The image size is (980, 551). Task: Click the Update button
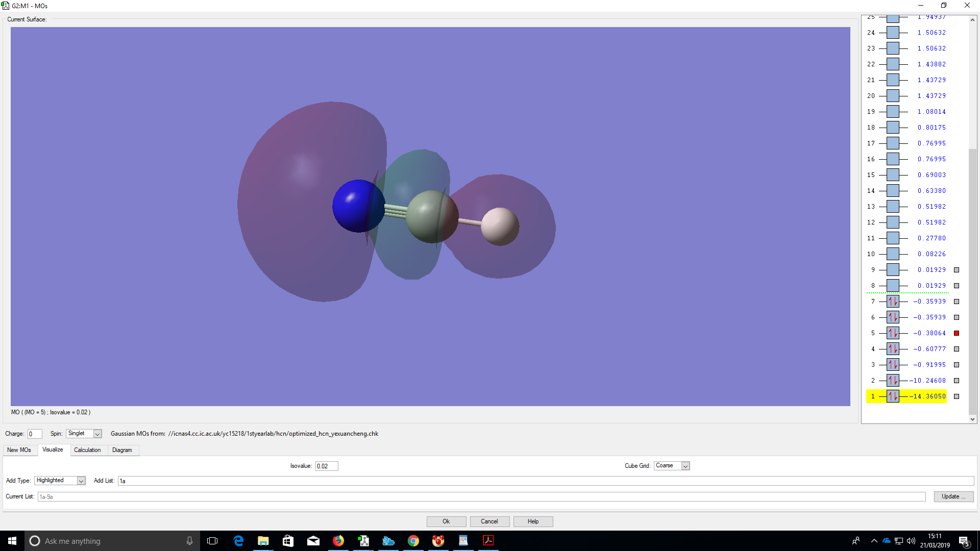pos(953,496)
